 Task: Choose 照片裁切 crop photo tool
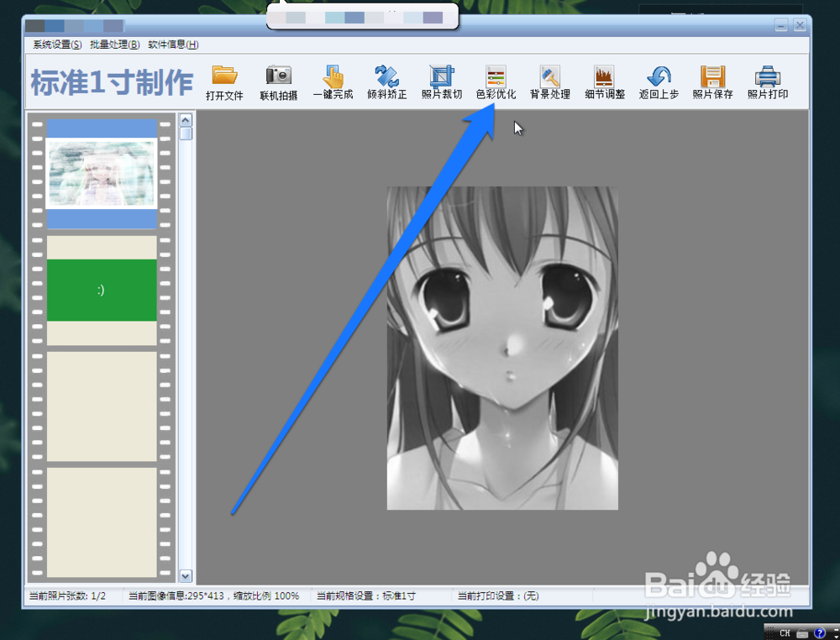(442, 82)
